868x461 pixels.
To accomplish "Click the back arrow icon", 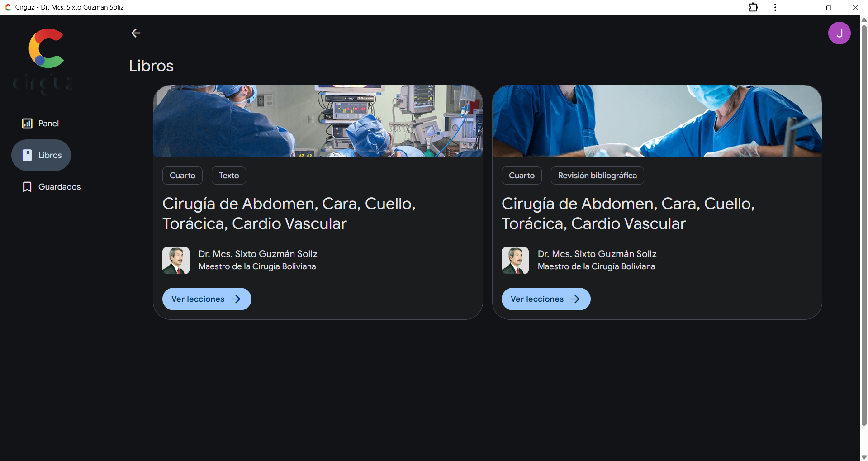I will point(136,33).
